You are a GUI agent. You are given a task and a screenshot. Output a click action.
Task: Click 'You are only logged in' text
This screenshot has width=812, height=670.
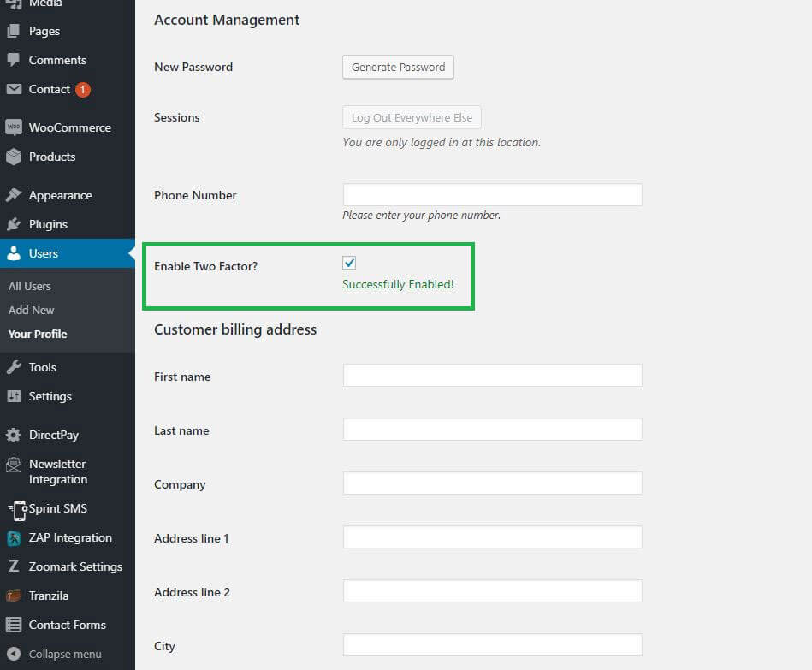tap(442, 142)
